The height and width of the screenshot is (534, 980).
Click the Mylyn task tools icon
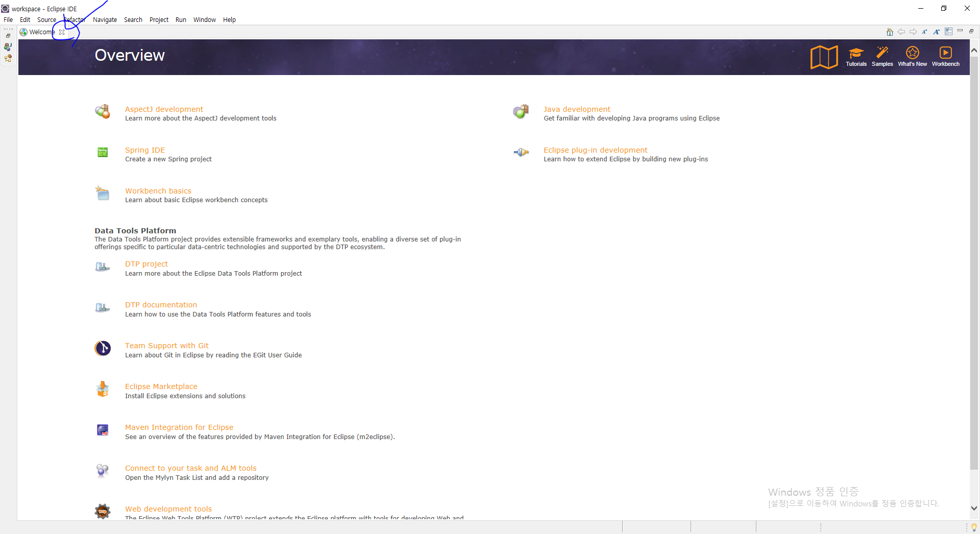[103, 470]
